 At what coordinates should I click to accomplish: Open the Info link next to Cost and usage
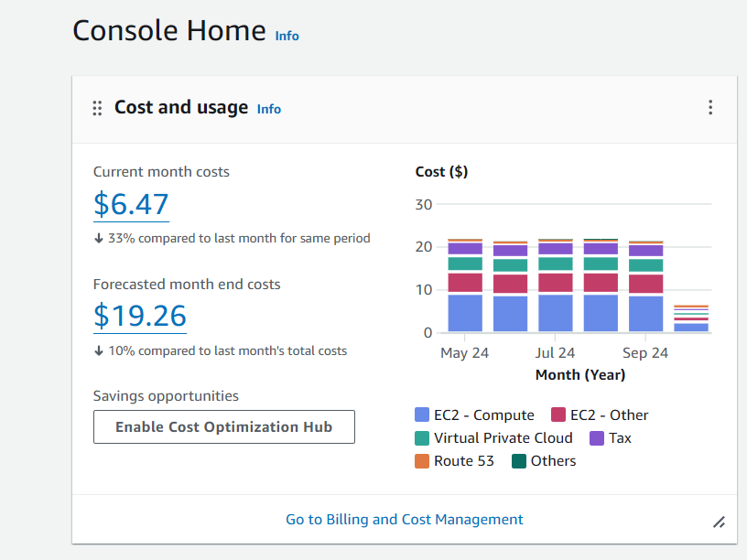[x=269, y=109]
